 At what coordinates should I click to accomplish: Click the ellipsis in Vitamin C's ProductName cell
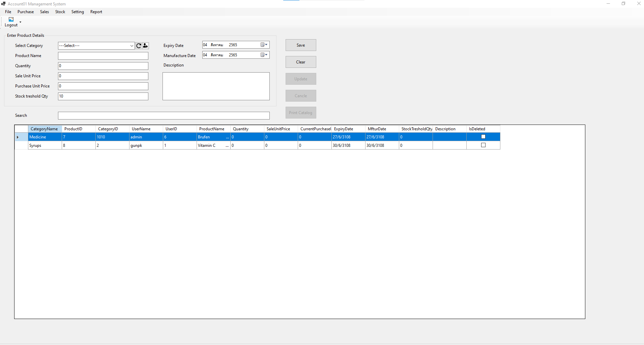tap(227, 145)
